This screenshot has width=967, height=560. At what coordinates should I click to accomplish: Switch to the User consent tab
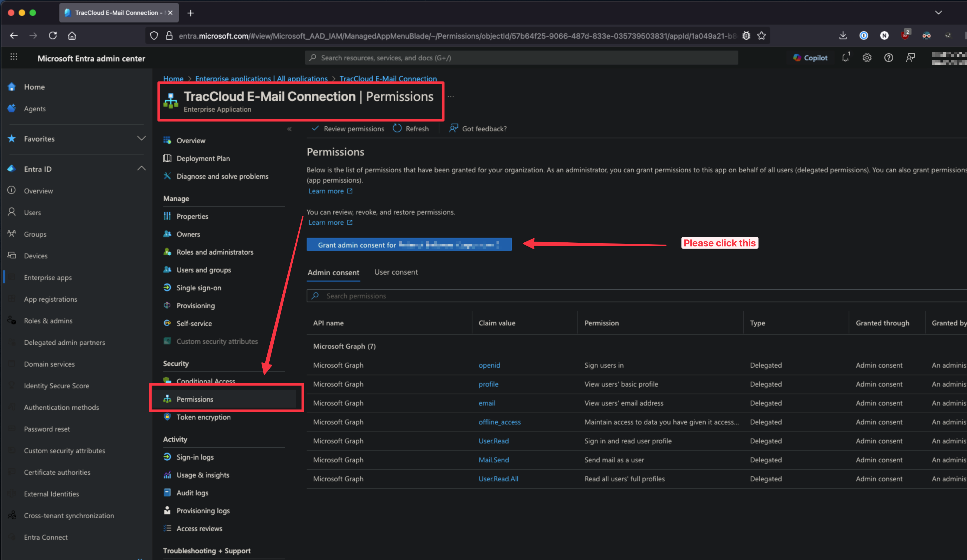[396, 272]
